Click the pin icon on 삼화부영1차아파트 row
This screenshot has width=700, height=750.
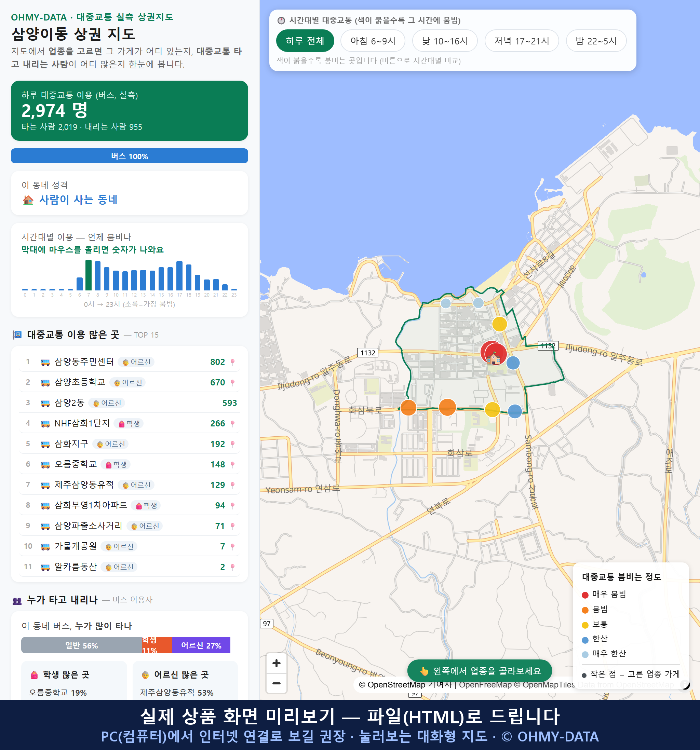coord(232,506)
